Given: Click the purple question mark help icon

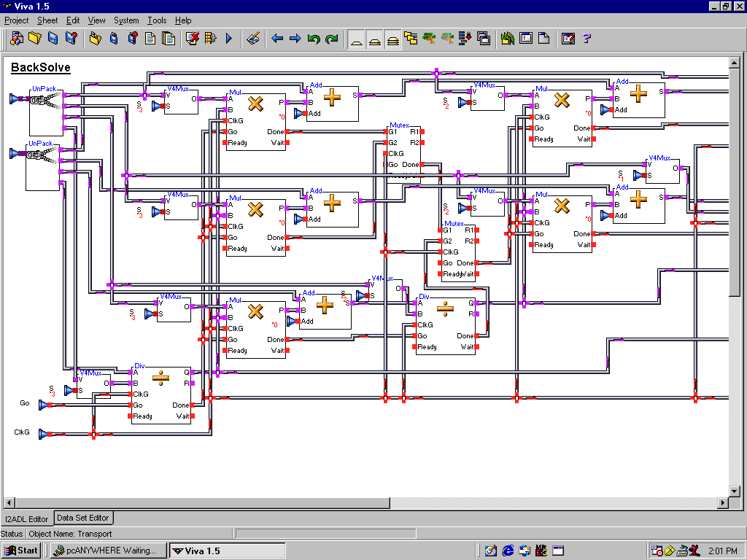Looking at the screenshot, I should [x=586, y=39].
